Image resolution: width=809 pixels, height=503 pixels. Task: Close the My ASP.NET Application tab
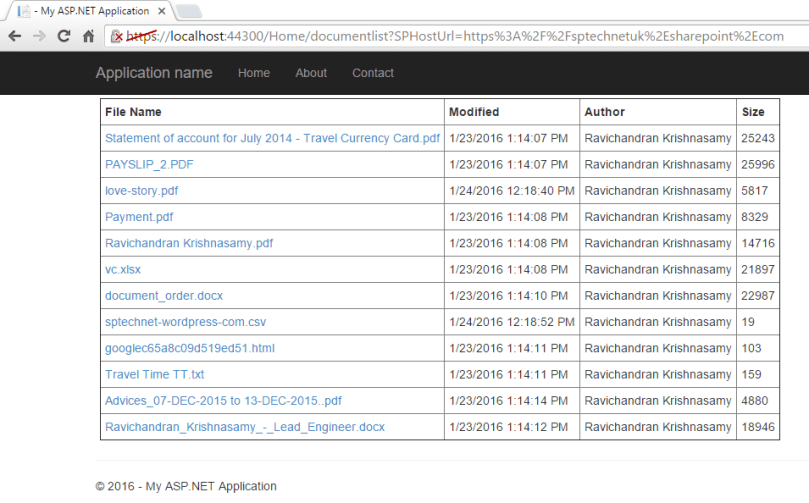click(x=162, y=10)
